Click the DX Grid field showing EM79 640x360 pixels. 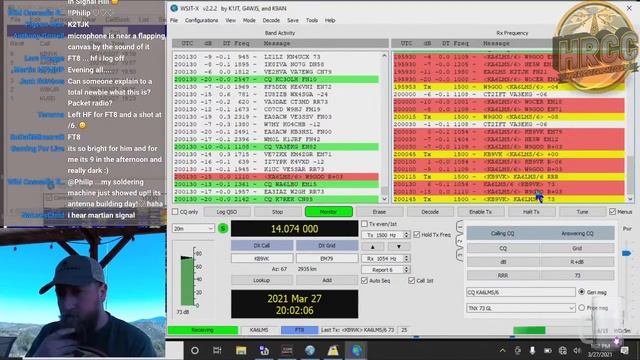click(x=327, y=258)
